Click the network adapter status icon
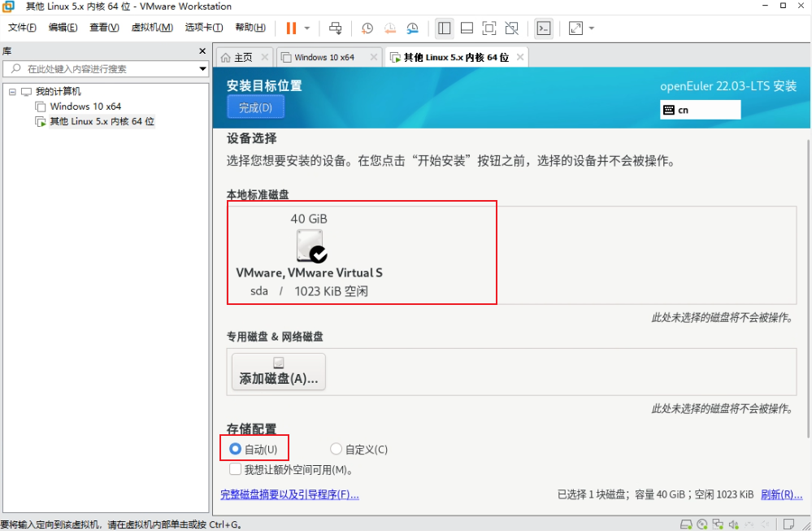 [718, 524]
